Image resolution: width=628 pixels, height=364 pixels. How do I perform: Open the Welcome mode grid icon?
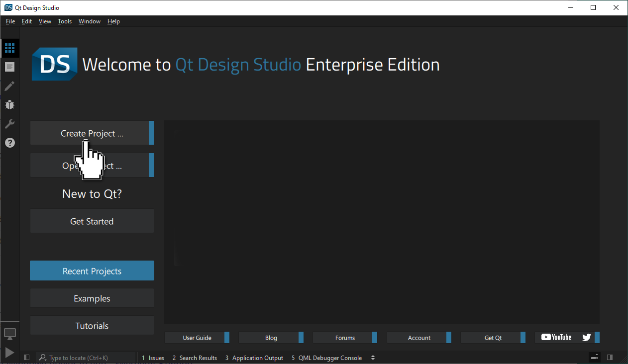click(x=9, y=48)
